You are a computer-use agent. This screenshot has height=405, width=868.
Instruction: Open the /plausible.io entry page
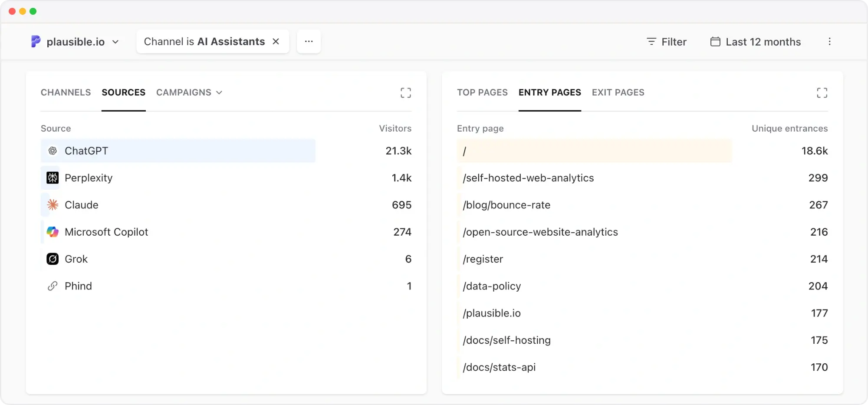click(x=492, y=313)
